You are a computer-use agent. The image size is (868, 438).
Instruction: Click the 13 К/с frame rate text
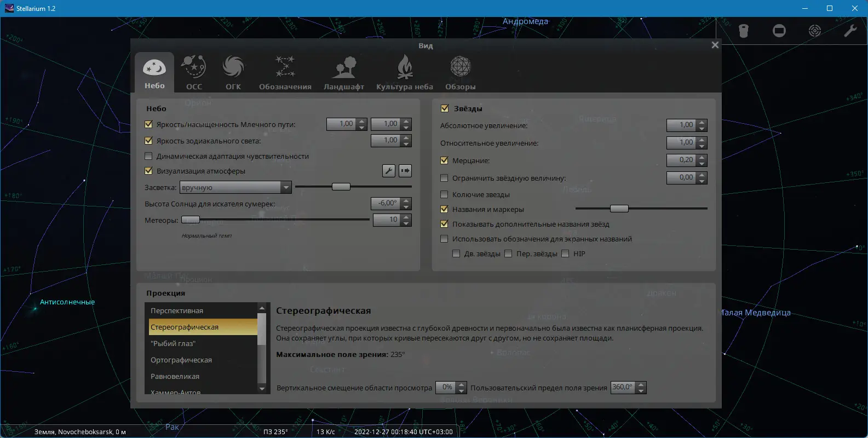(325, 431)
